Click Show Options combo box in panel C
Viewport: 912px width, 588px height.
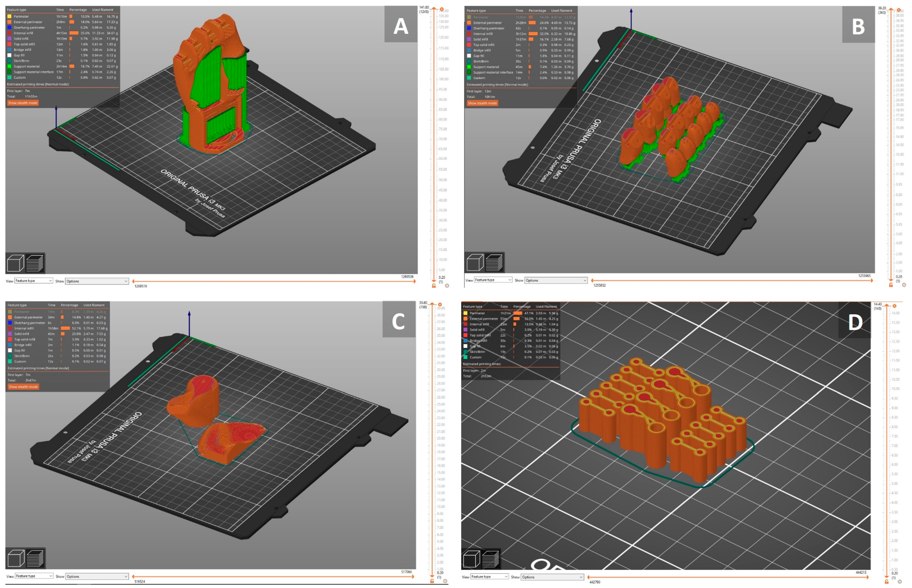[97, 577]
